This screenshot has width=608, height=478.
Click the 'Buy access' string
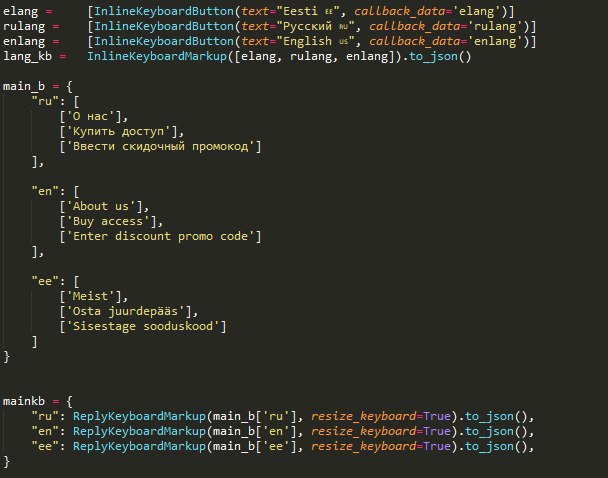coord(111,221)
